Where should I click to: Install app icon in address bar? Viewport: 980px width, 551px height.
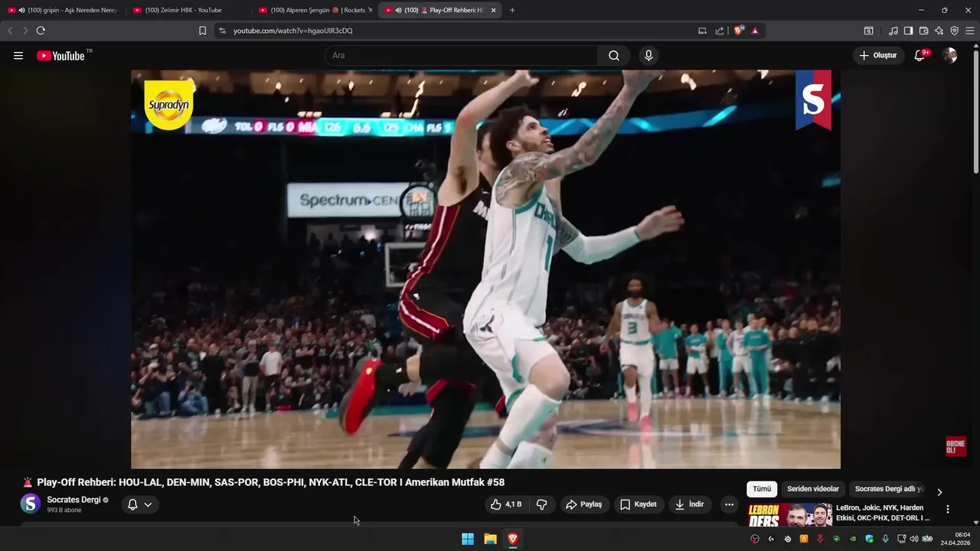click(702, 31)
